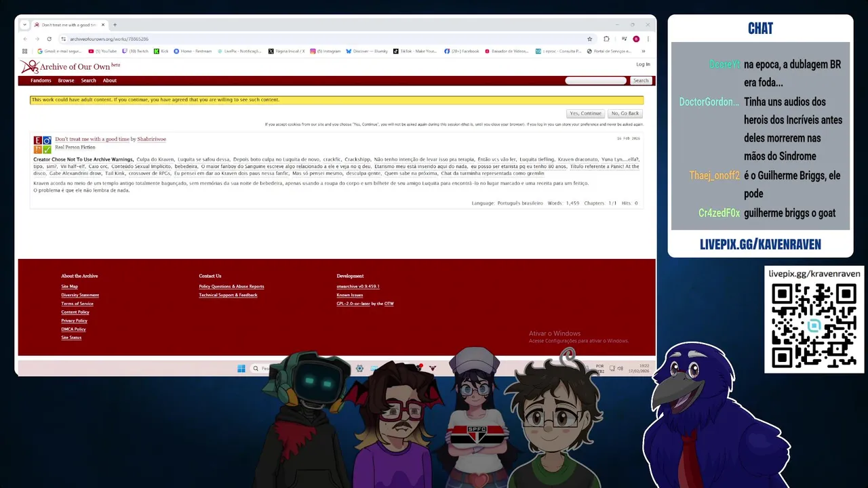This screenshot has height=488, width=868.
Task: Open the Diversity Statement footer link
Action: click(x=80, y=295)
